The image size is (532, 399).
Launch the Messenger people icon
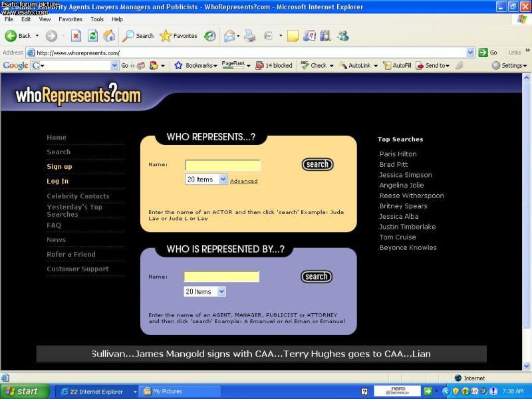click(x=343, y=36)
